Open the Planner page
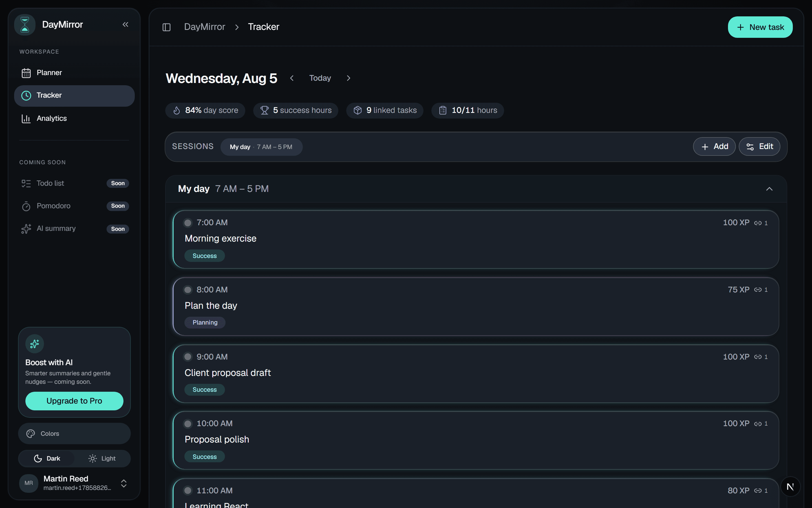Viewport: 812px width, 508px height. [x=74, y=73]
